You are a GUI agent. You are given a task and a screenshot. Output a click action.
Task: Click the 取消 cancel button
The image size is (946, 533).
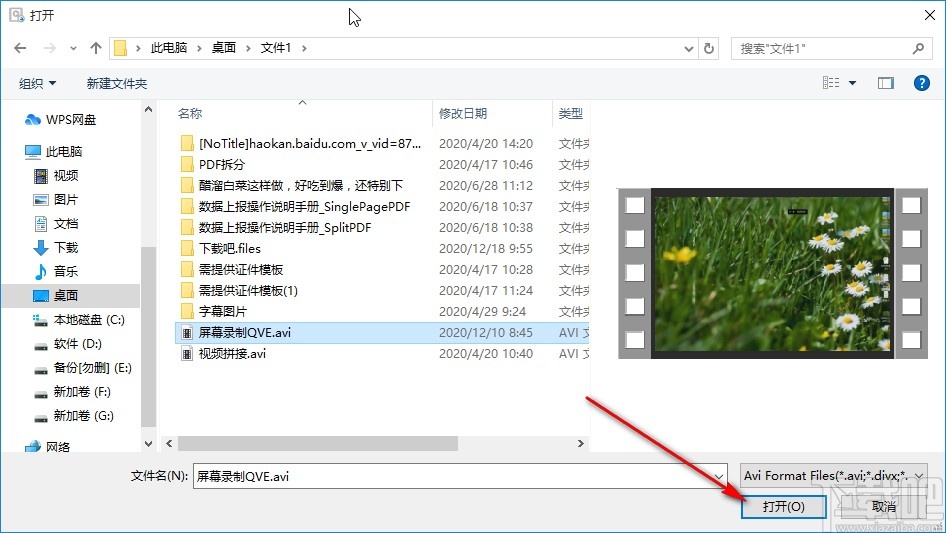(x=883, y=506)
